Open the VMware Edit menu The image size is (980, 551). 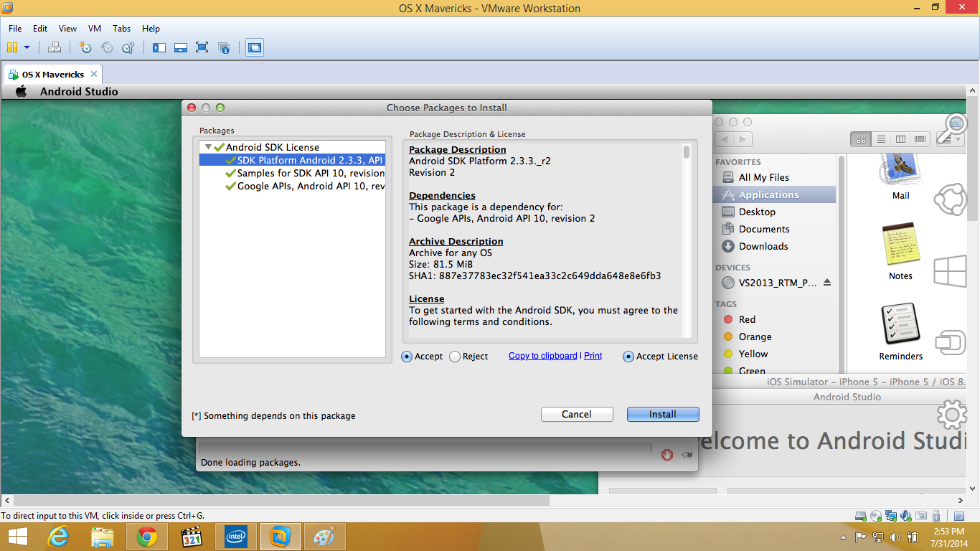40,29
